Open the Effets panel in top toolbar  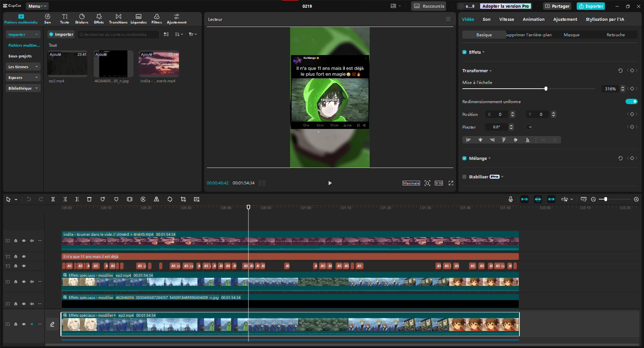pos(99,19)
